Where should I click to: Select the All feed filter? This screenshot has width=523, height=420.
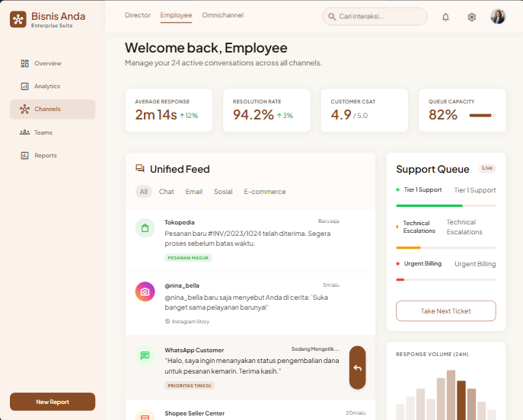[144, 192]
